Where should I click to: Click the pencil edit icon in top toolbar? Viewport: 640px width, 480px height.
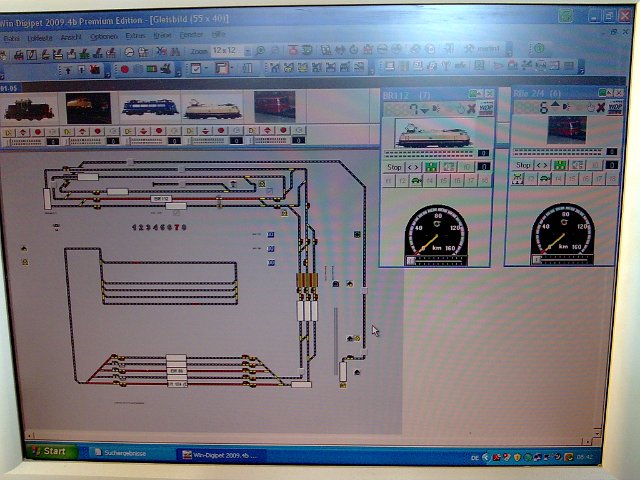[x=32, y=55]
